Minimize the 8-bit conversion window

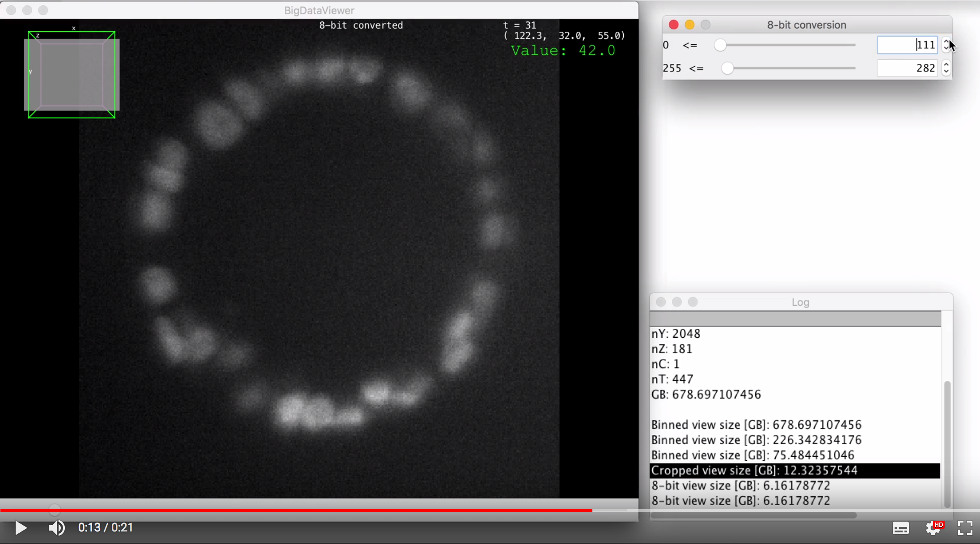[x=689, y=25]
